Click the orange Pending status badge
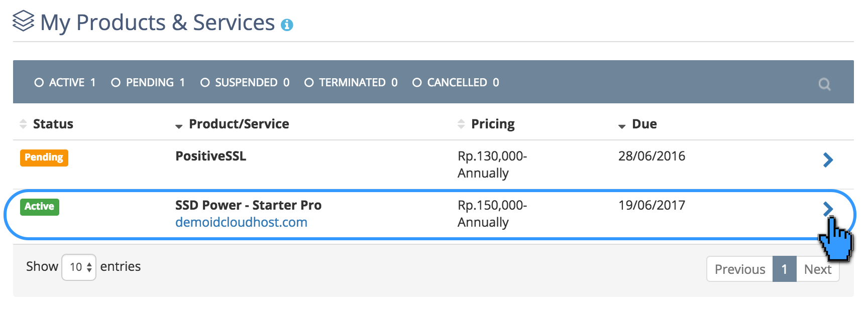 click(x=44, y=157)
